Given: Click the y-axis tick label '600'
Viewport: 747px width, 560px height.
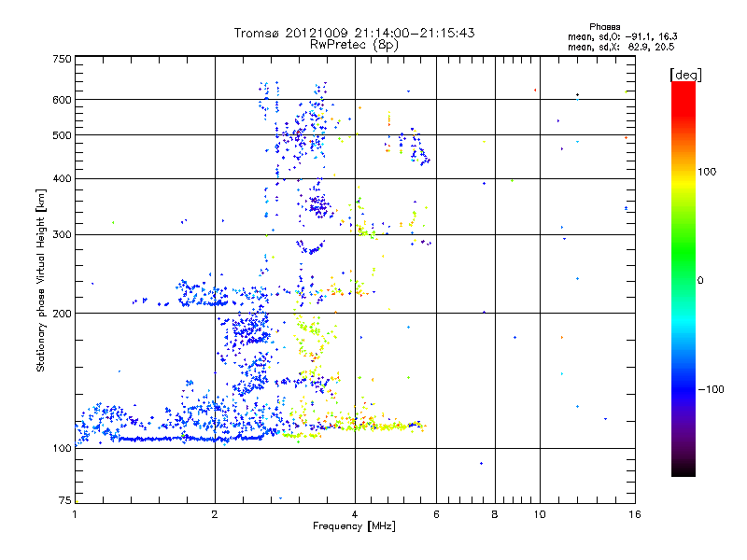Looking at the screenshot, I should (x=62, y=100).
